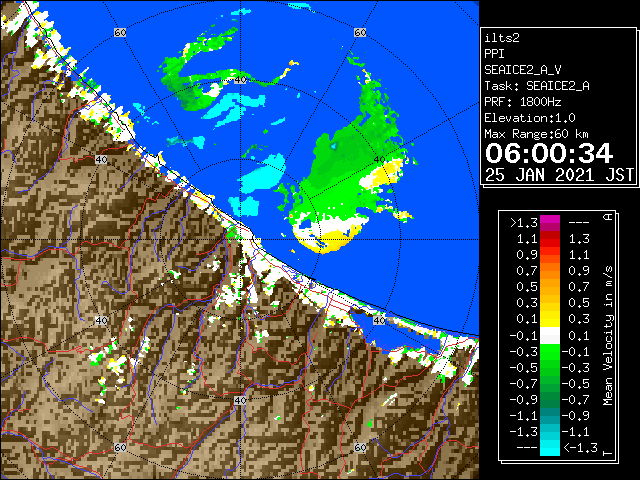Click "1.3" in legend's right column
Screen dimensions: 640x480
pyautogui.click(x=579, y=239)
